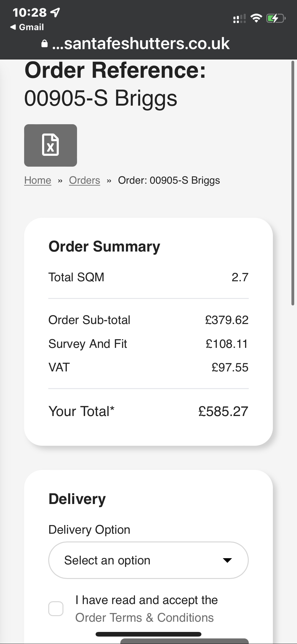
Task: Tap the cellular signal strength icon
Action: (x=239, y=19)
